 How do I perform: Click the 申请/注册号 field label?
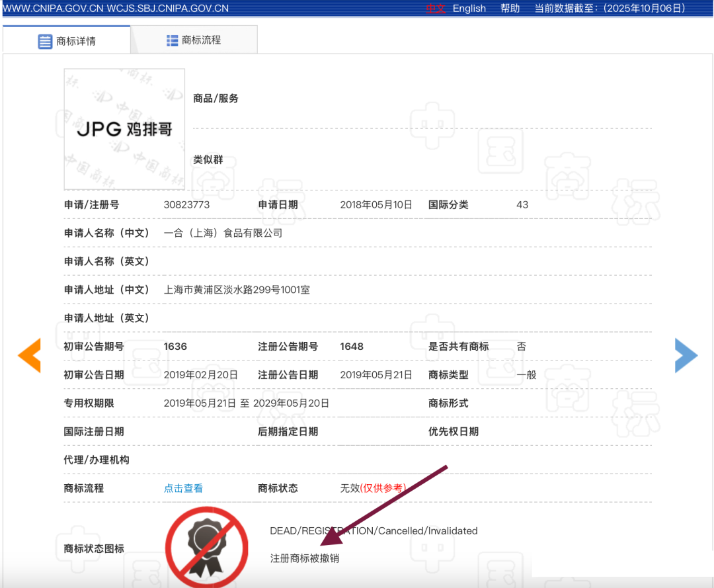coord(91,204)
